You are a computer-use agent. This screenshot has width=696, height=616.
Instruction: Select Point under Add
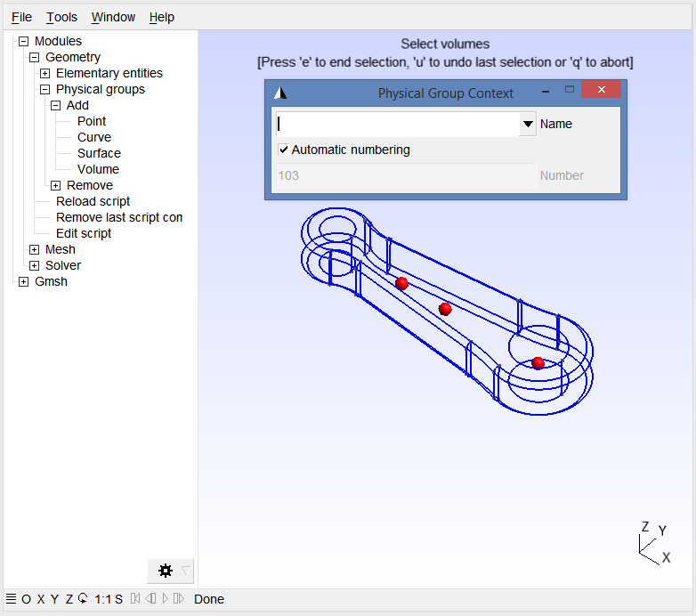(92, 121)
